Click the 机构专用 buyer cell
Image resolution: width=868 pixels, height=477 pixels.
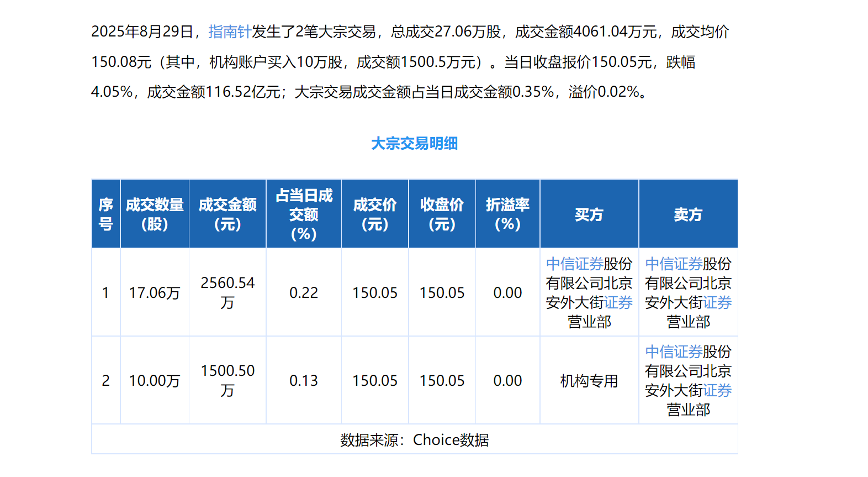pos(589,380)
